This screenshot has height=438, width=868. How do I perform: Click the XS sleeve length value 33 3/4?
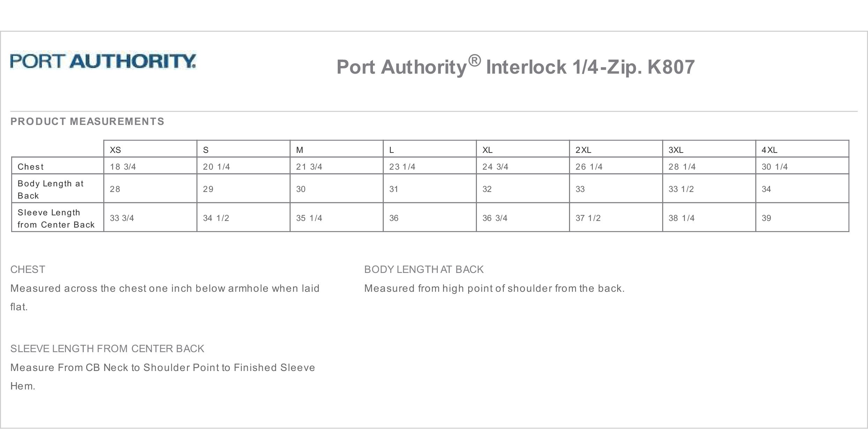pyautogui.click(x=122, y=218)
